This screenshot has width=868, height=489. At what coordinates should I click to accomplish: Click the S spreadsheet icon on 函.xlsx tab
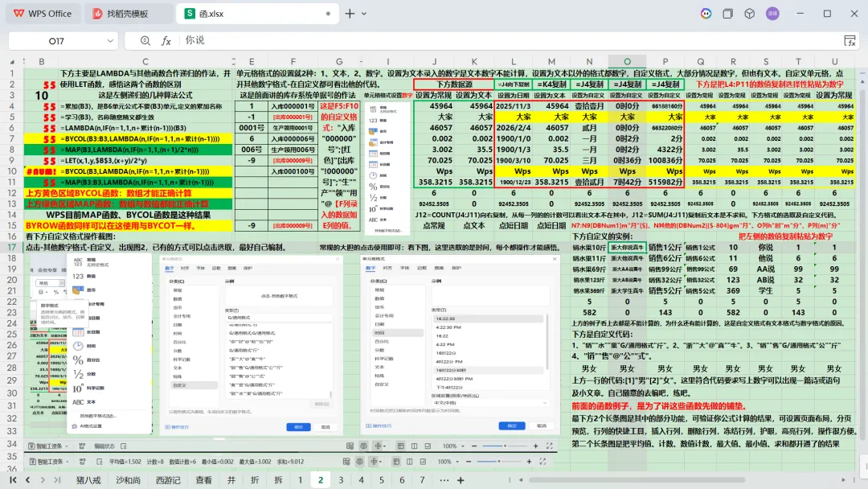[190, 14]
